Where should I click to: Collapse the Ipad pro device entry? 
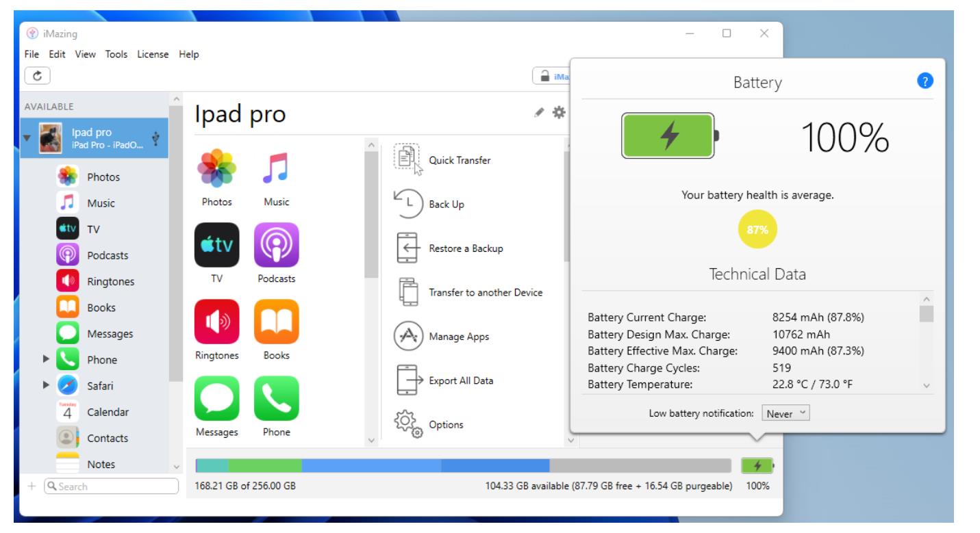(27, 138)
